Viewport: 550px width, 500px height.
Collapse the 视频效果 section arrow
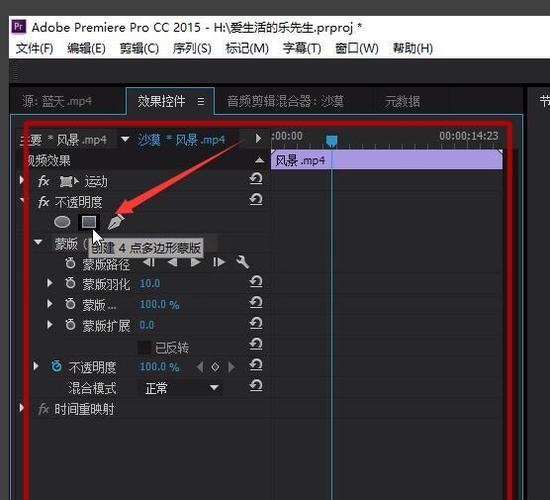260,160
